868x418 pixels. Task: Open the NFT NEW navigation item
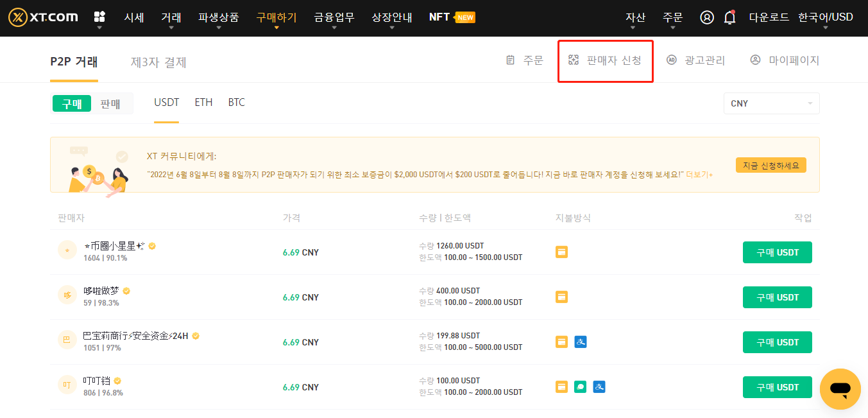point(452,17)
